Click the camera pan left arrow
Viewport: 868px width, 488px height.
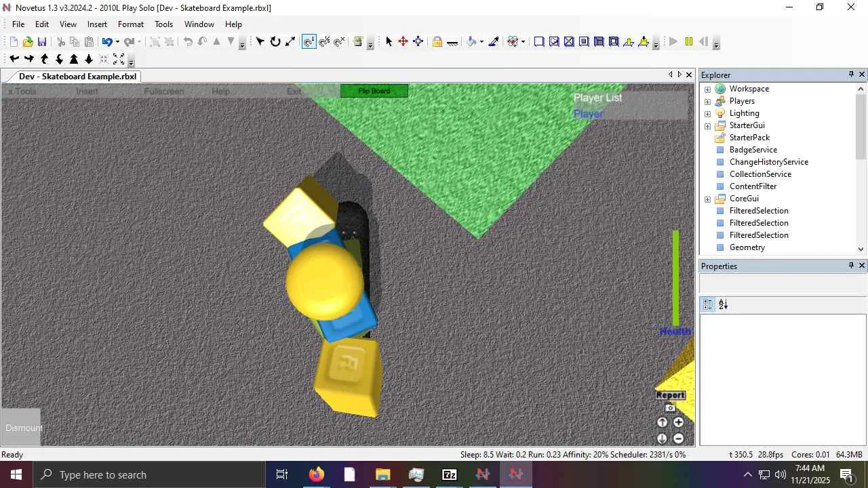click(14, 59)
